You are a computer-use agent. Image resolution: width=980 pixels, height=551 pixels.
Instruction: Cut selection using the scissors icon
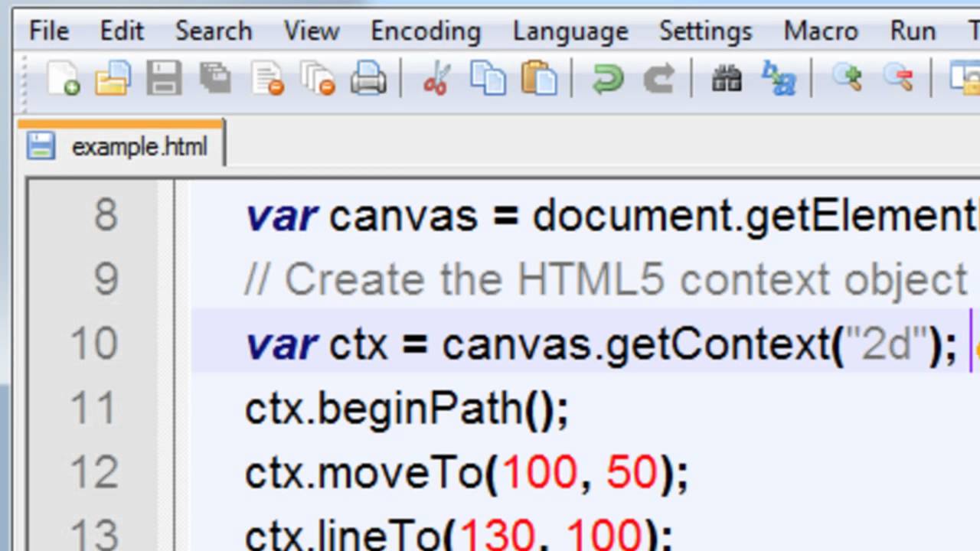(437, 78)
